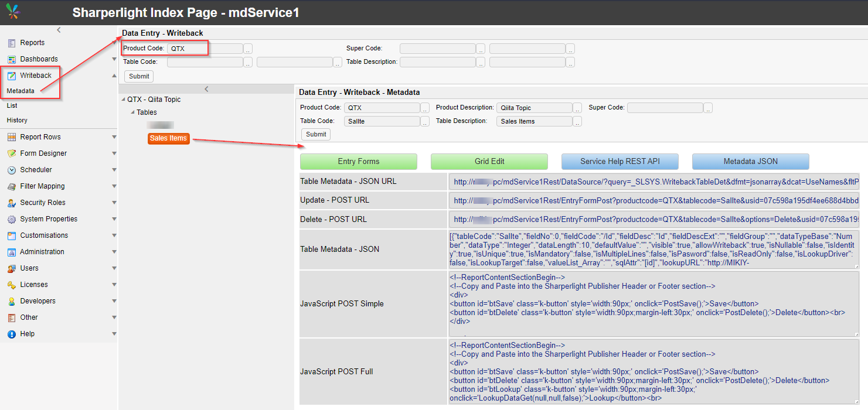Collapse the QTX tree panel chevron

coord(206,89)
